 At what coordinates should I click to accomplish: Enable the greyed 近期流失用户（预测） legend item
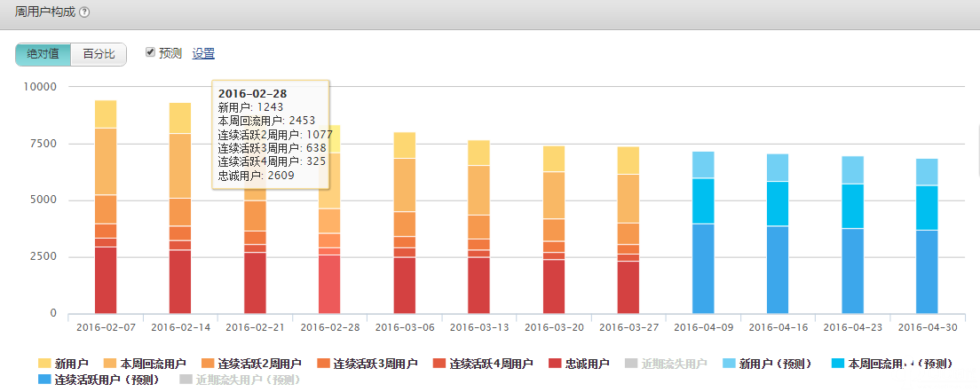(x=186, y=380)
